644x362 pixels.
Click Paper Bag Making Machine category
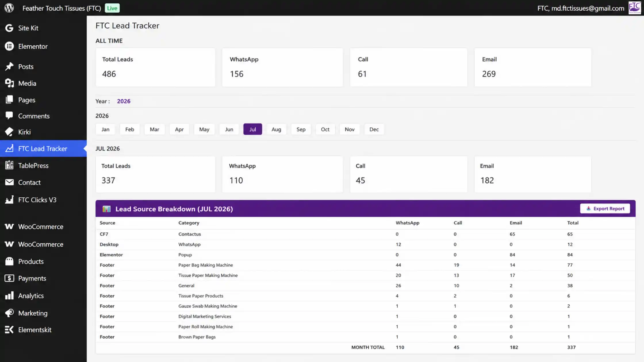pyautogui.click(x=206, y=265)
